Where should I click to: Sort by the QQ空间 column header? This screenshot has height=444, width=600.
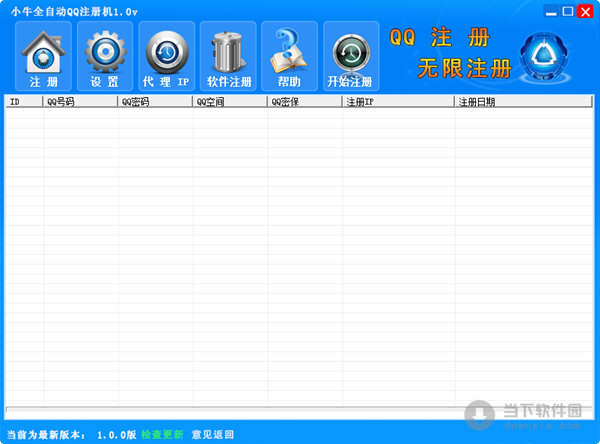(x=229, y=101)
